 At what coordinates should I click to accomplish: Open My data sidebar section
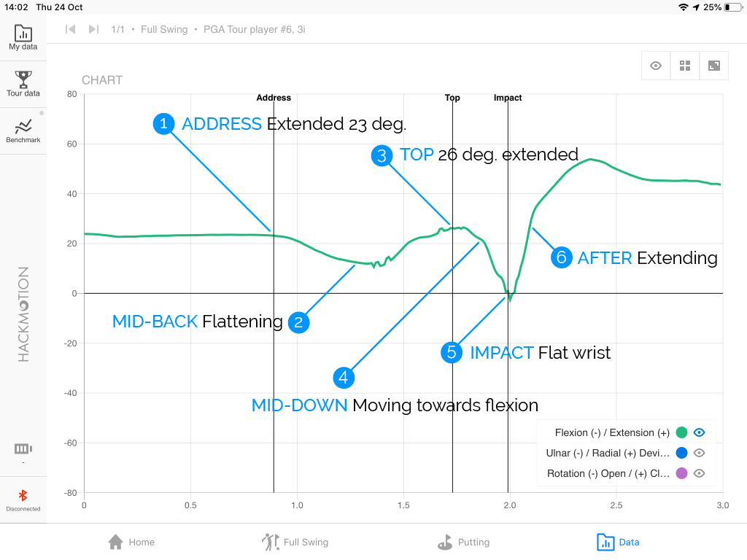tap(23, 38)
